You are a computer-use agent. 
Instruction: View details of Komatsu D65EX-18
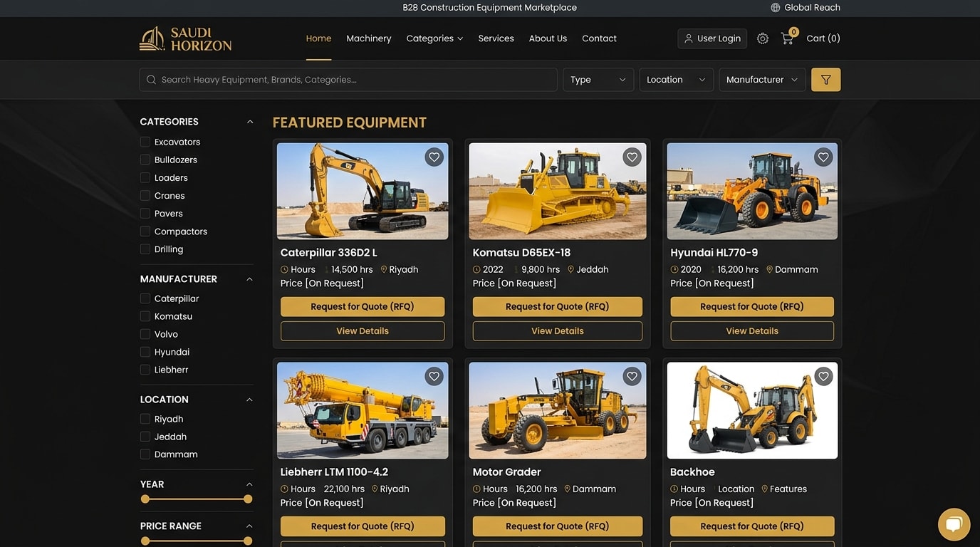click(558, 331)
